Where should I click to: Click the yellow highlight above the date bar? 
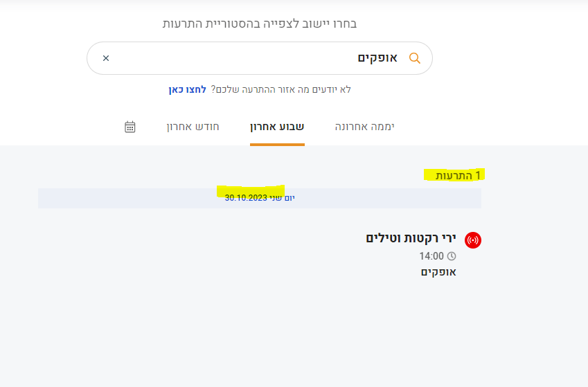[251, 188]
